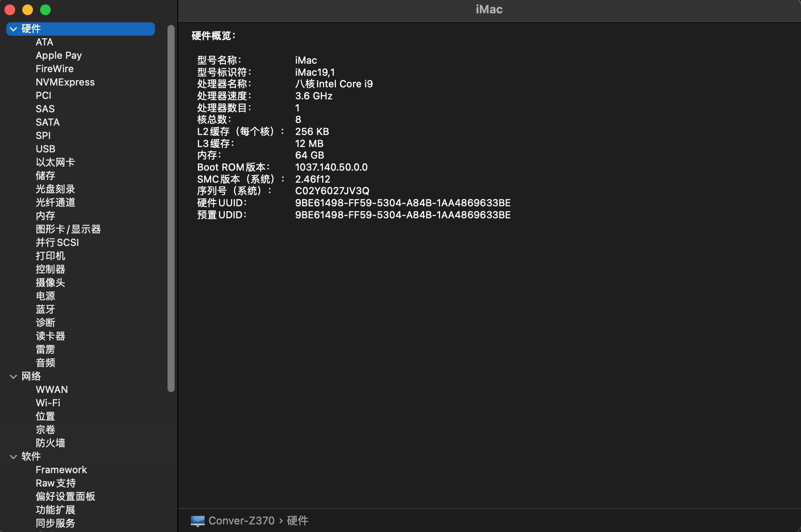Click the 预置 UDID value
Viewport: 801px width, 532px height.
(x=403, y=215)
